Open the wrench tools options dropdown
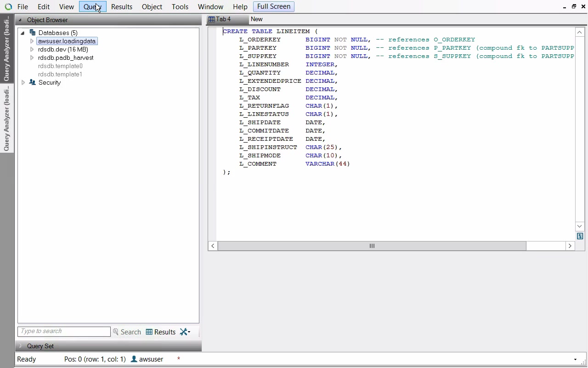 coord(185,332)
